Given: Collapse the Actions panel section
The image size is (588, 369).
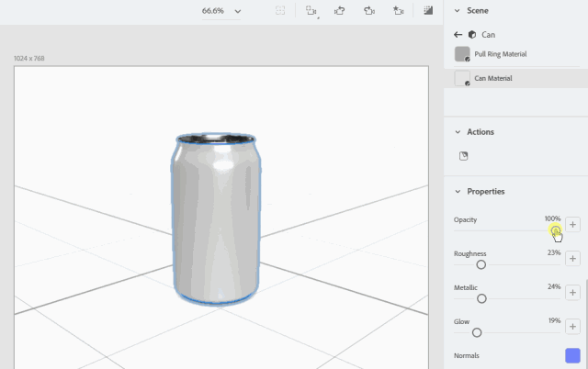Looking at the screenshot, I should [458, 132].
